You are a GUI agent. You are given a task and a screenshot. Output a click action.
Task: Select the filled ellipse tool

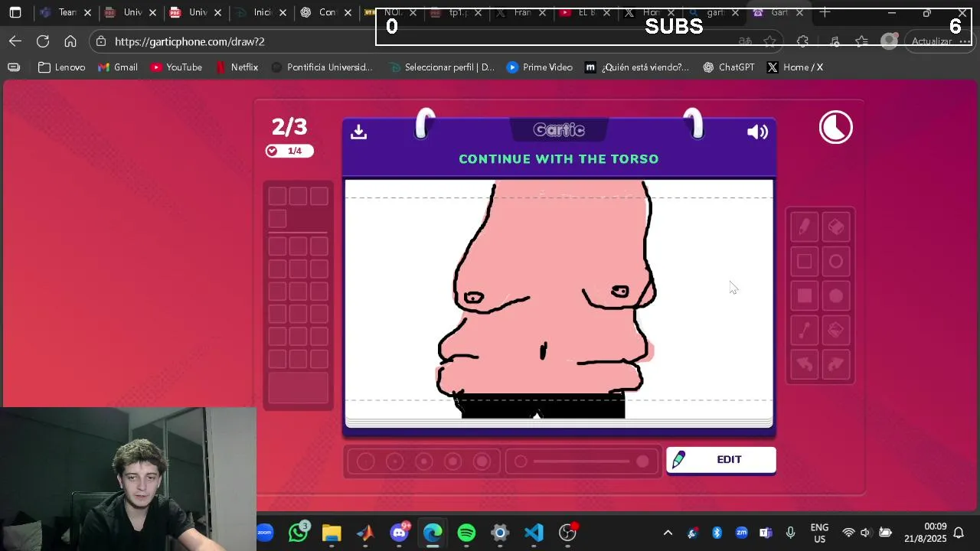tap(836, 296)
